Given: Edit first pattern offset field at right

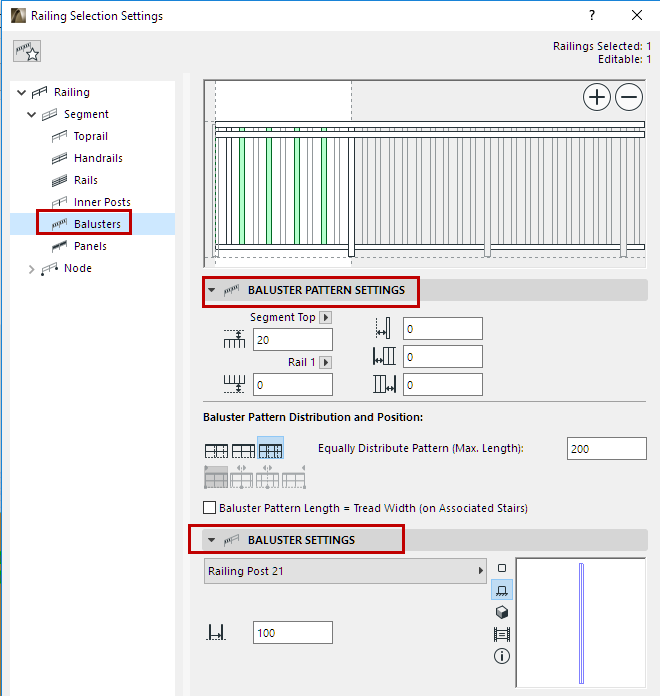Looking at the screenshot, I should [x=443, y=328].
